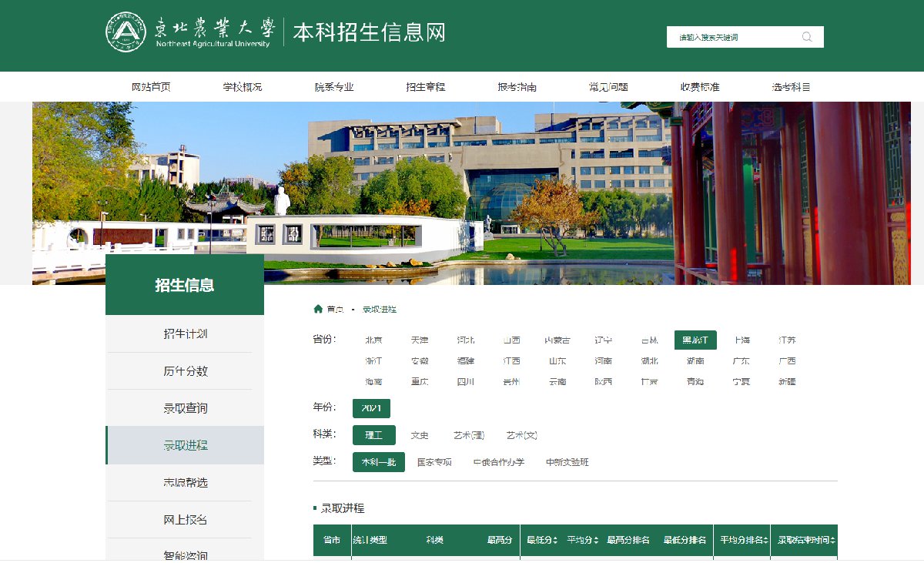The height and width of the screenshot is (563, 924).
Task: Open 院系专业 navigation menu
Action: (x=334, y=87)
